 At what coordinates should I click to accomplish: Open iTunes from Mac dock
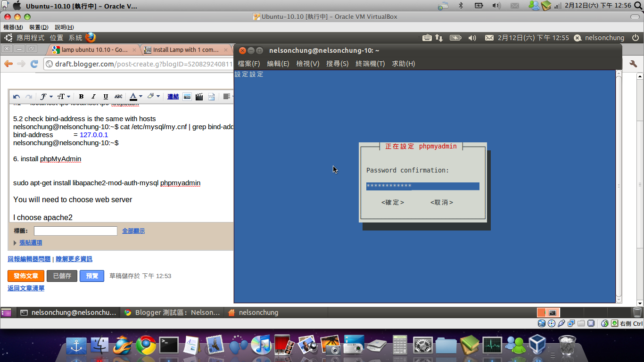(x=261, y=346)
